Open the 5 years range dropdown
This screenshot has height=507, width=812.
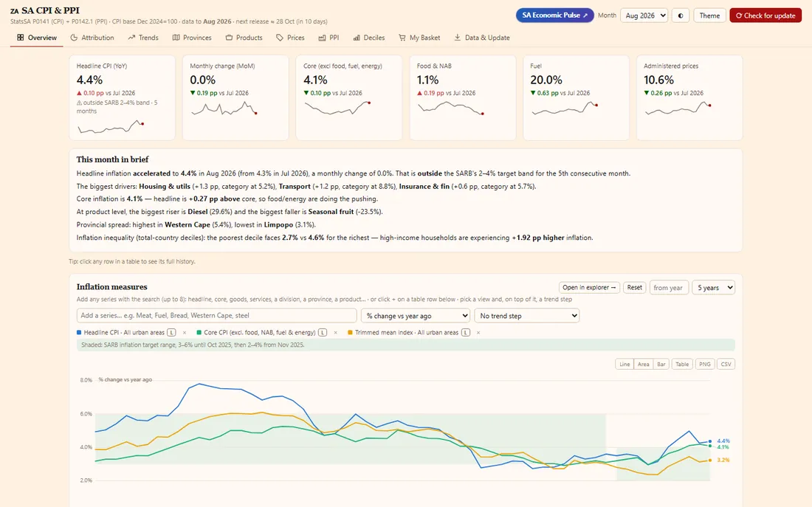click(x=714, y=287)
